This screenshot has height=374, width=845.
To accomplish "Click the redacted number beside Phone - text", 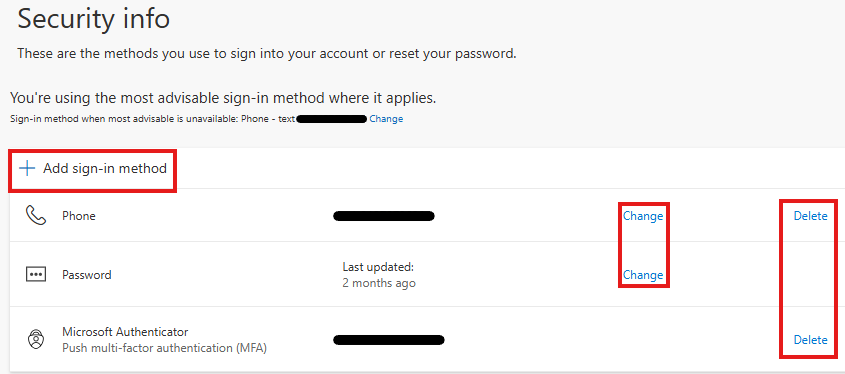I will coord(331,119).
